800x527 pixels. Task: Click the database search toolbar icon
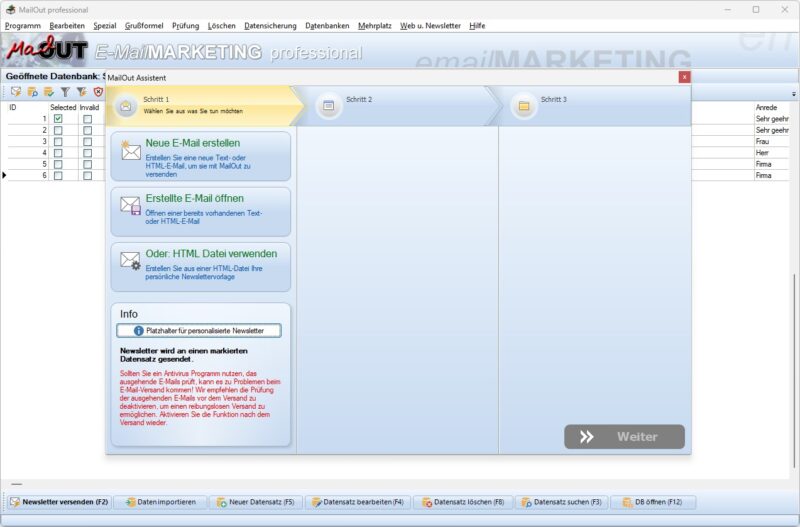[x=33, y=92]
